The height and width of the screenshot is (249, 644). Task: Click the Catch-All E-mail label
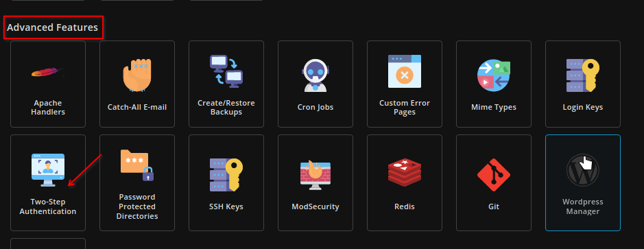coord(137,107)
